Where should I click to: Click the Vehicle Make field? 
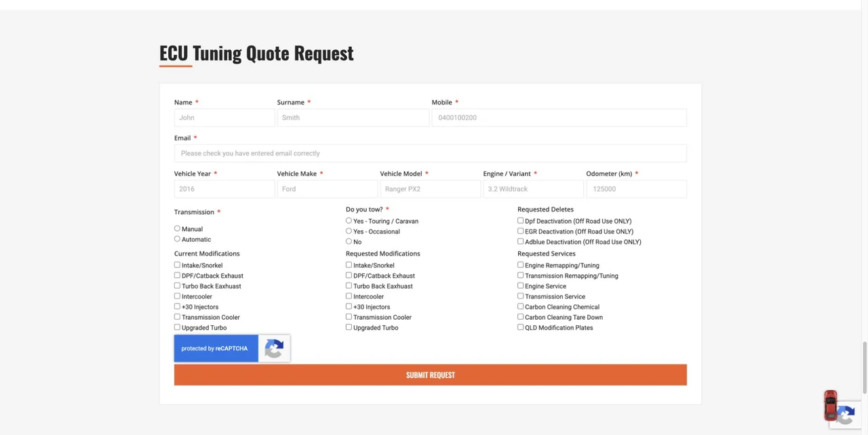[x=328, y=189]
